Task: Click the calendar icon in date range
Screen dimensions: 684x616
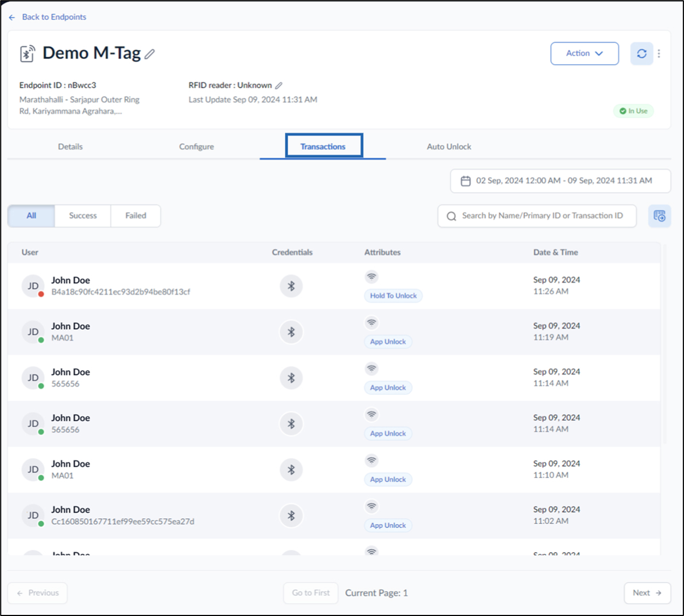Action: click(465, 181)
